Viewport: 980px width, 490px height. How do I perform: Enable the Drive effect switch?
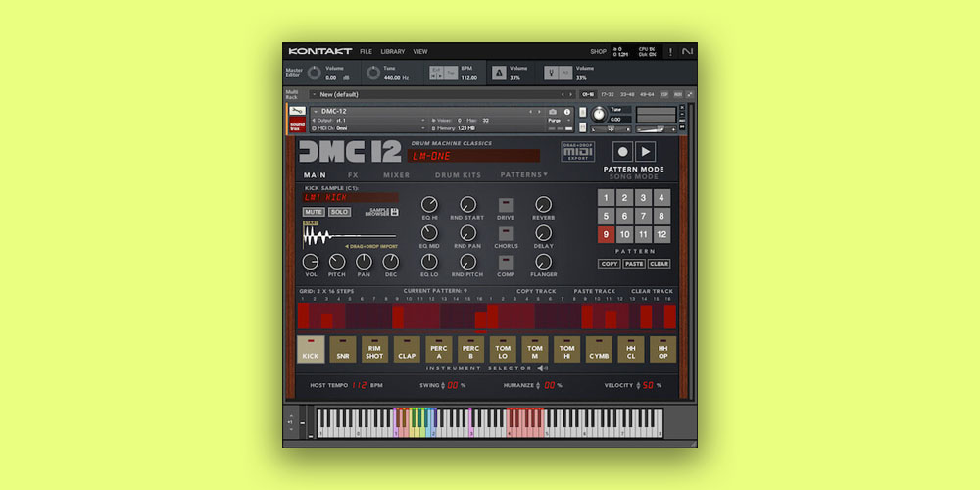506,205
